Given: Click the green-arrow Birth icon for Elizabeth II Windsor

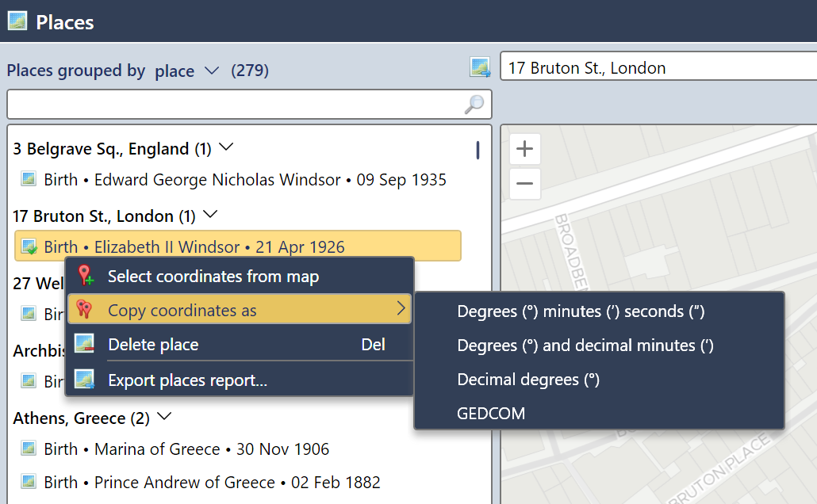Looking at the screenshot, I should [x=28, y=246].
